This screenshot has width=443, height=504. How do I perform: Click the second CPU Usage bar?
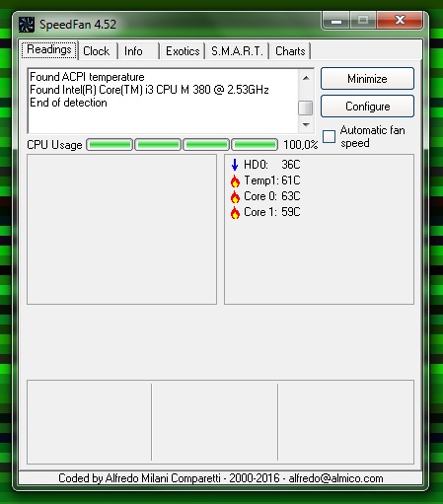coord(158,145)
